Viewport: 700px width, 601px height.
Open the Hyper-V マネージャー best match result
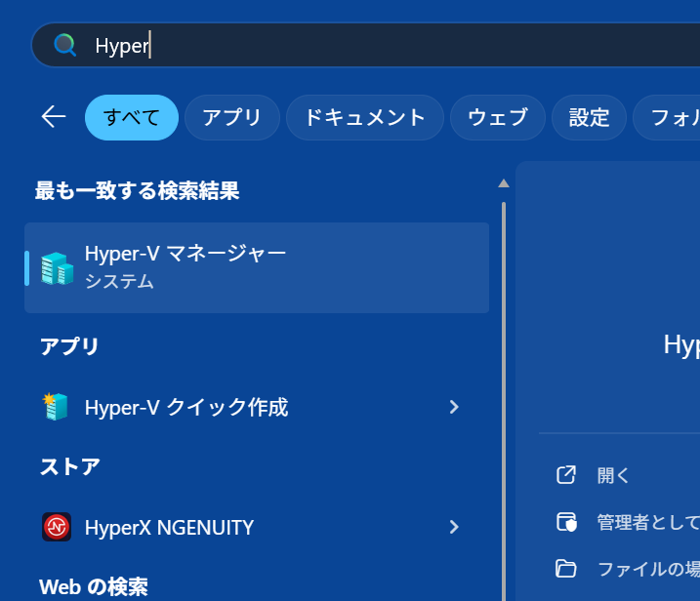pyautogui.click(x=257, y=267)
